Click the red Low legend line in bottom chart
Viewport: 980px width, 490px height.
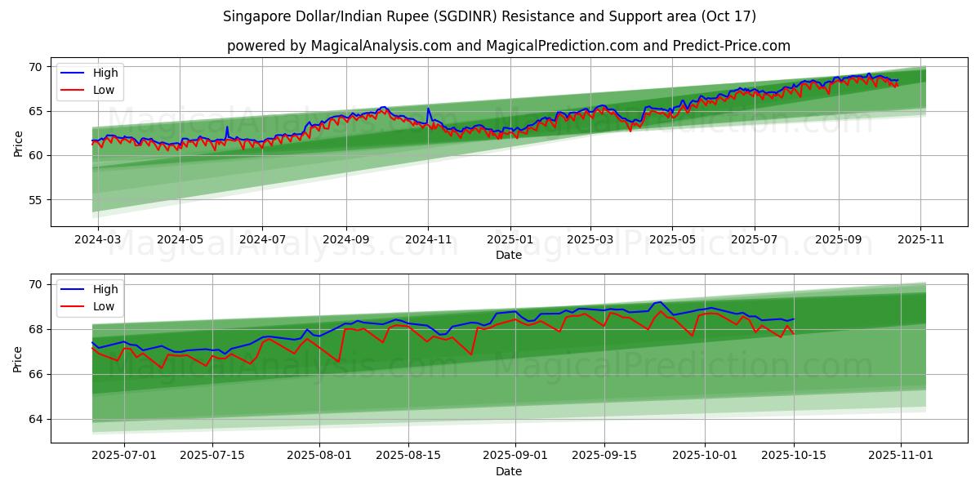click(x=73, y=306)
